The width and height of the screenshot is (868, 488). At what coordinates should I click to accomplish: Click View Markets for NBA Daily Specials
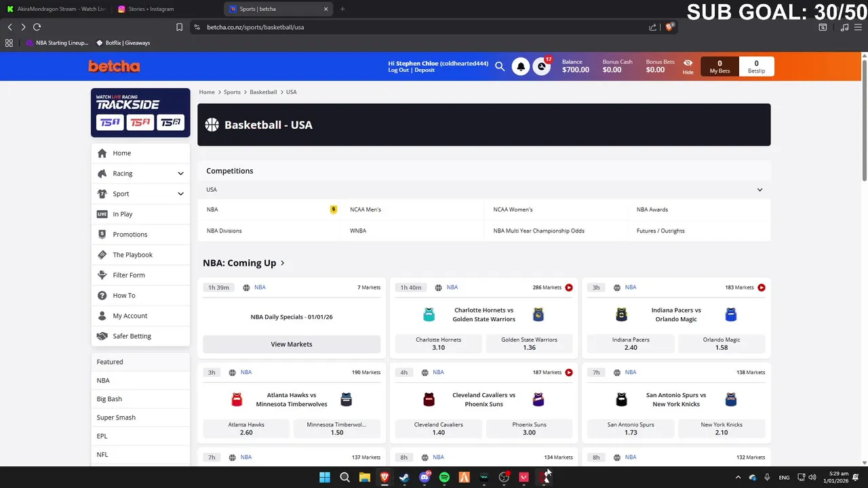pos(292,344)
